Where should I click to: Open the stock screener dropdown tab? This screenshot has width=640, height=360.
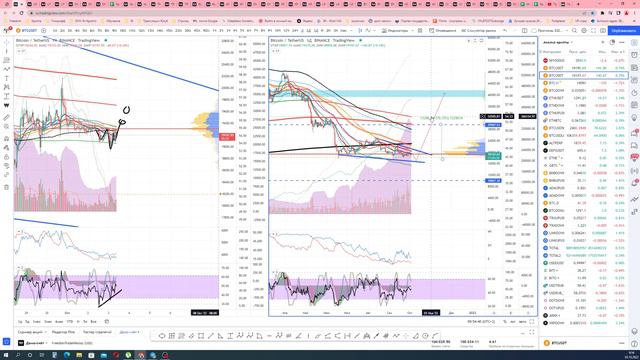tap(31, 332)
